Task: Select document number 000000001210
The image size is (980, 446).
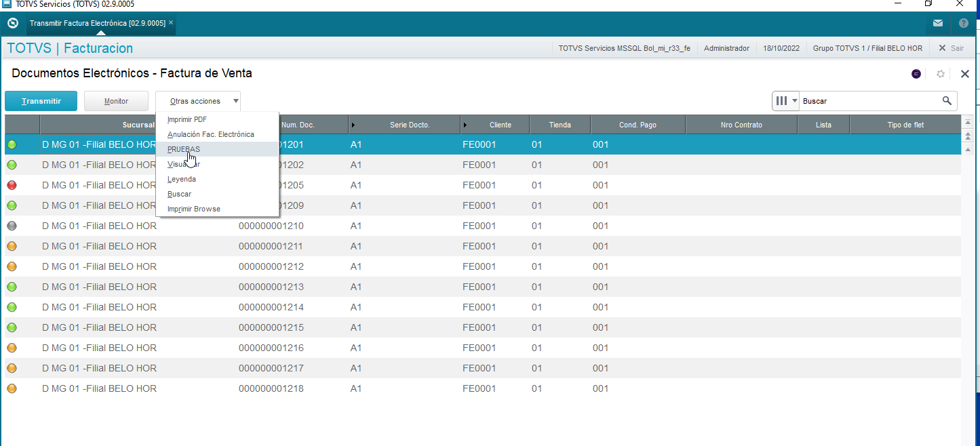Action: point(271,226)
